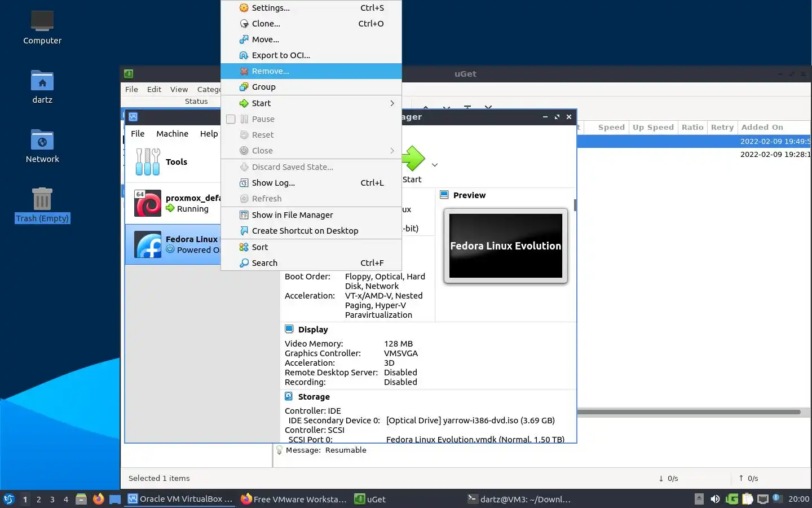Image resolution: width=812 pixels, height=508 pixels.
Task: Open the Lubuntu start menu icon
Action: coord(8,499)
